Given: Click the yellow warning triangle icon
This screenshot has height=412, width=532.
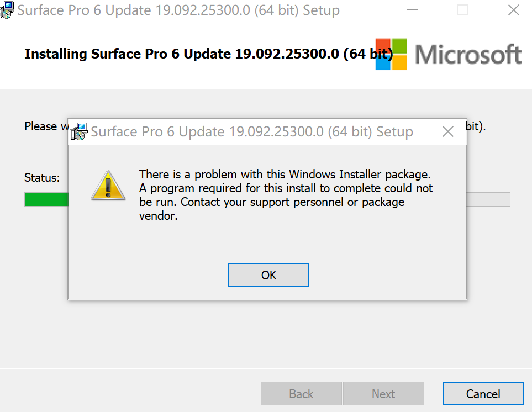Looking at the screenshot, I should coord(108,184).
